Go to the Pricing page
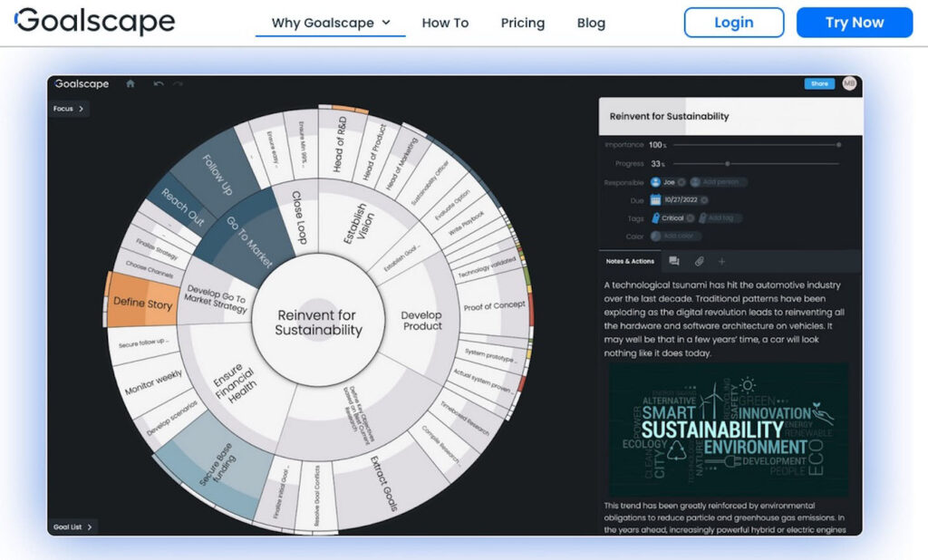Image resolution: width=928 pixels, height=560 pixels. coord(523,23)
